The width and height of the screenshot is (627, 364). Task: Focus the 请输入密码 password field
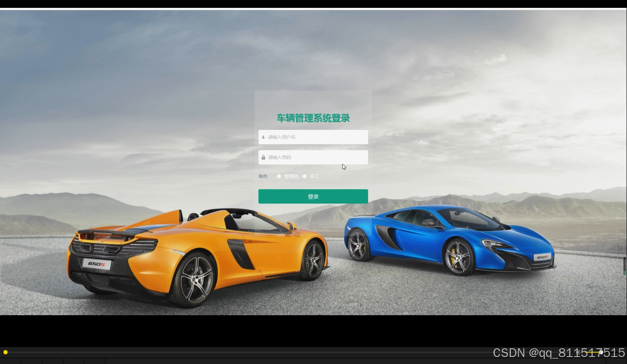[x=313, y=157]
